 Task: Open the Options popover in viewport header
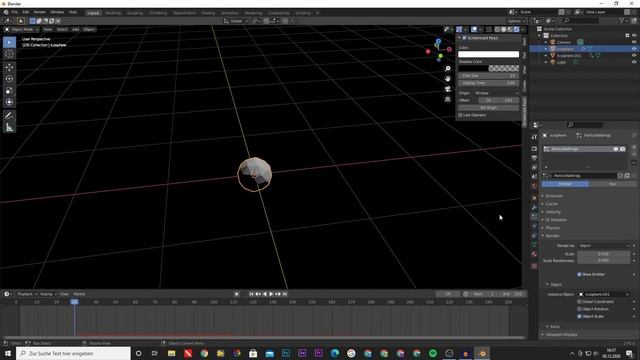pyautogui.click(x=516, y=21)
